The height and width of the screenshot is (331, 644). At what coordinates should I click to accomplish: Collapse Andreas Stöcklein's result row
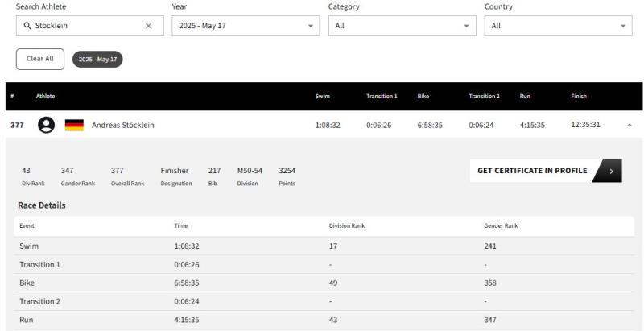[630, 126]
